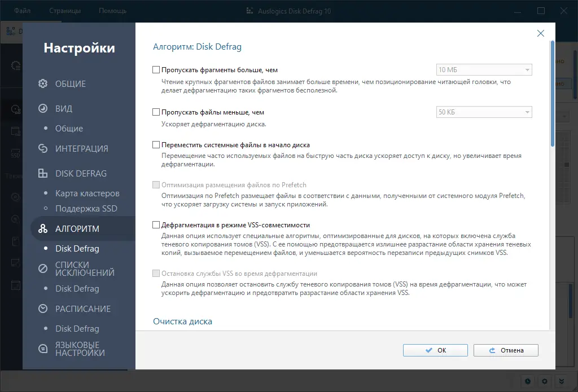Viewport: 578px width, 392px height.
Task: Click the ВИД section icon
Action: click(43, 108)
